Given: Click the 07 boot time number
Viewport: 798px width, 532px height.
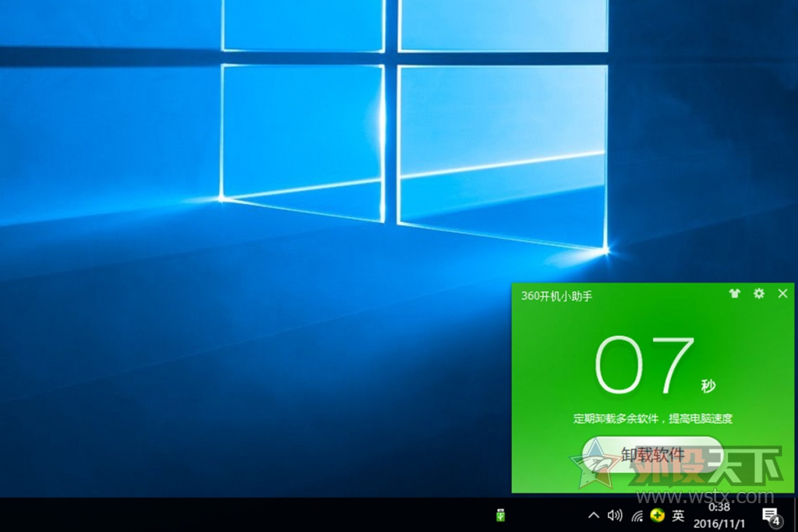Looking at the screenshot, I should pos(644,365).
